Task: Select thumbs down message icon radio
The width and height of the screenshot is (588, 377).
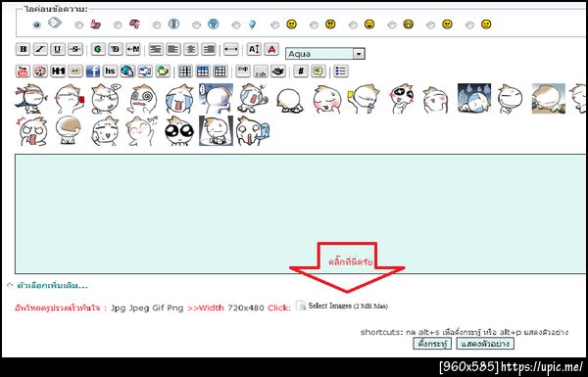Action: (x=118, y=25)
